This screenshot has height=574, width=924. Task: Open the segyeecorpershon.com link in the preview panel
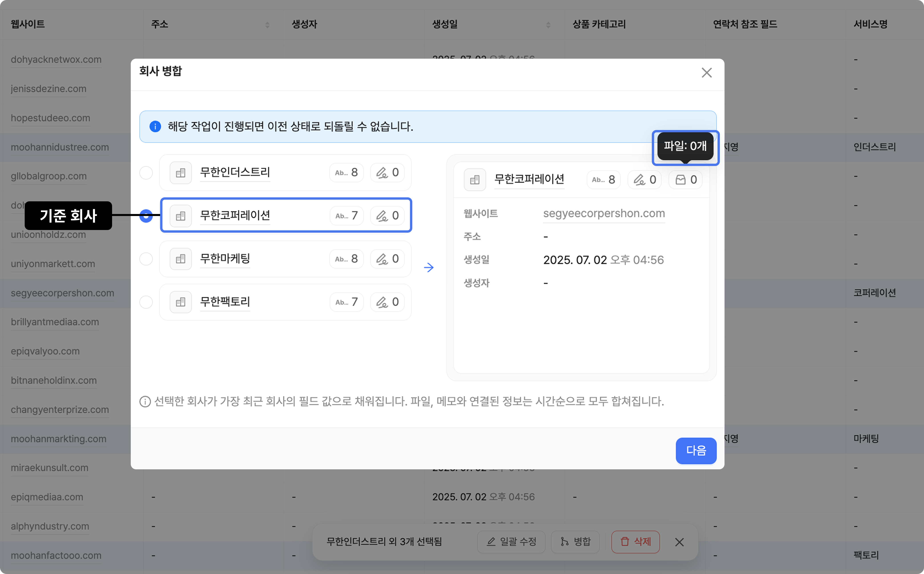pos(604,213)
